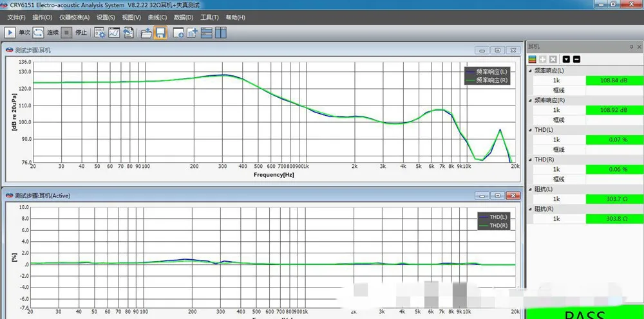The height and width of the screenshot is (319, 644).
Task: Expand all groups with black down-arrow icon
Action: pos(566,59)
